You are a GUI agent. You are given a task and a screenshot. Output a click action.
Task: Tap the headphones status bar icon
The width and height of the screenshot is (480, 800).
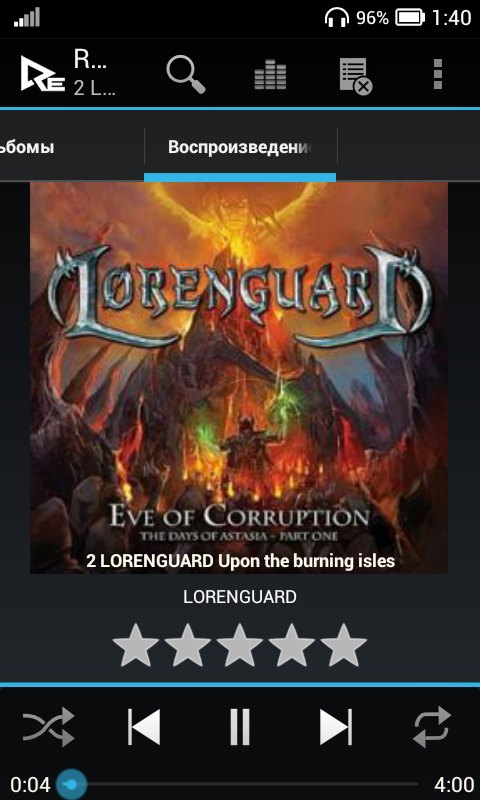pos(337,18)
